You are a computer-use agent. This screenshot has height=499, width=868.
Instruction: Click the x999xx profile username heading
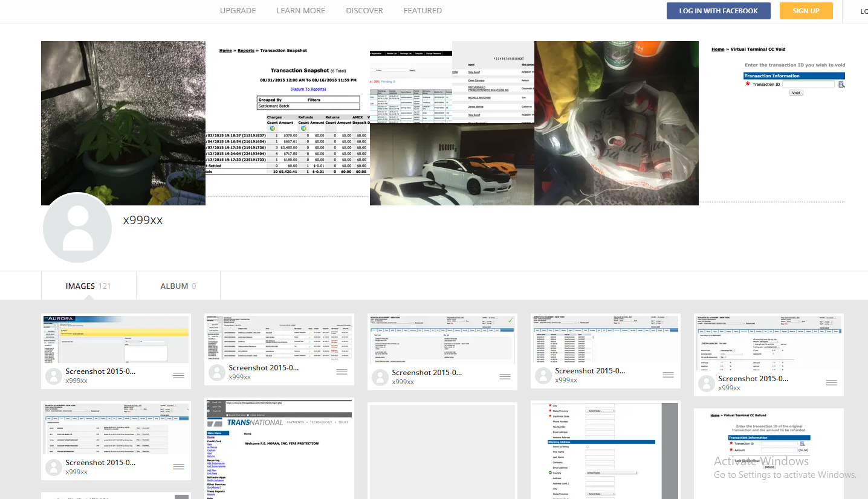click(x=143, y=221)
